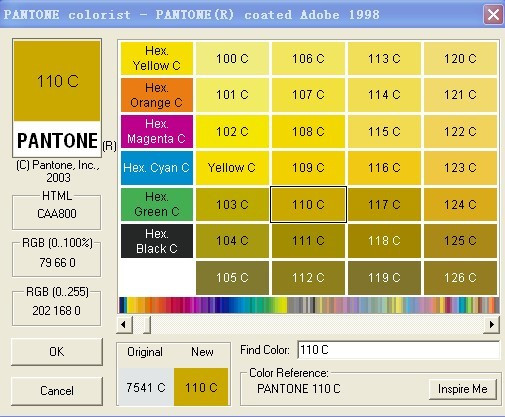Choose the Hex. Black C swatch

157,241
